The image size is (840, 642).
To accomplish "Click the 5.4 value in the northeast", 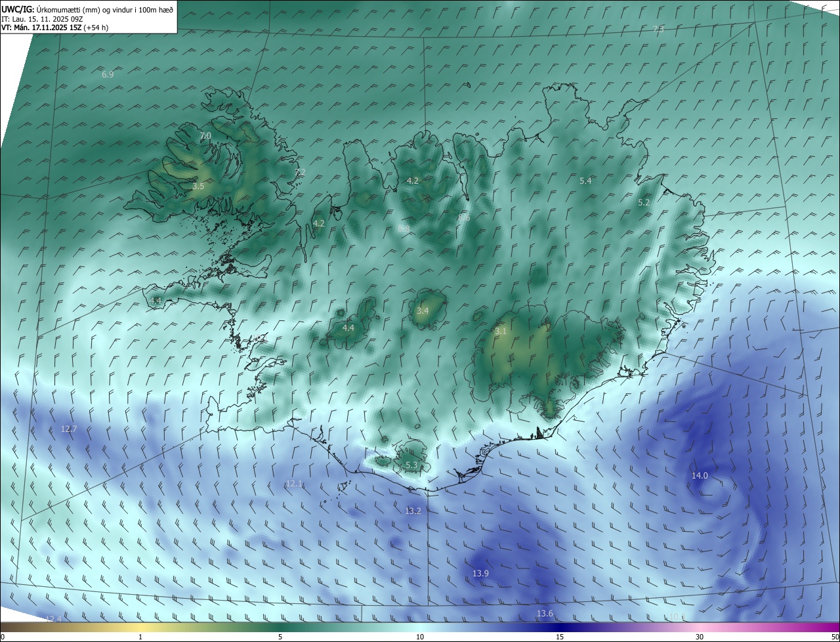I will 586,181.
